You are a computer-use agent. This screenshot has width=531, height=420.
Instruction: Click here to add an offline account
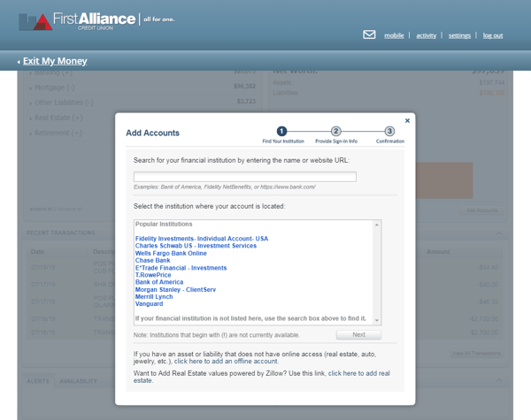[x=226, y=361]
